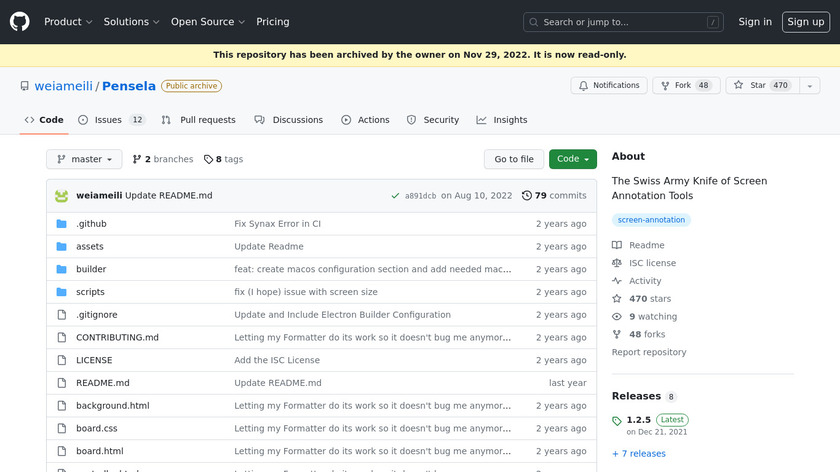Image resolution: width=840 pixels, height=472 pixels.
Task: Open the README.md file
Action: [103, 383]
